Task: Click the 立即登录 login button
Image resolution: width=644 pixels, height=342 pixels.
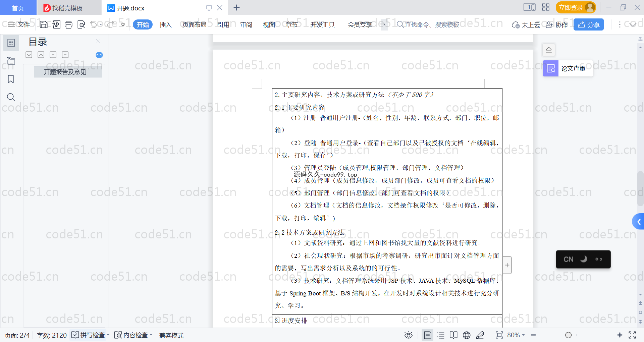Action: (576, 7)
